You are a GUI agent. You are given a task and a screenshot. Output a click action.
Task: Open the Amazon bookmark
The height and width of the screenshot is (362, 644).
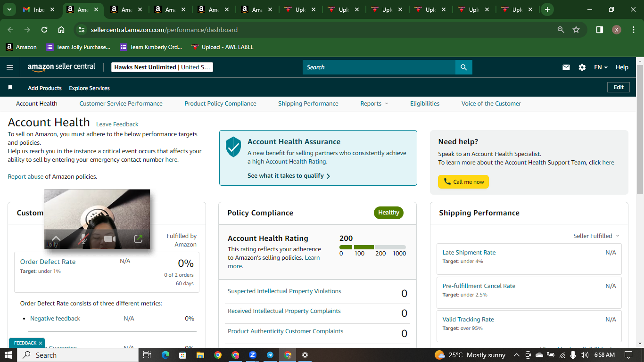pos(21,47)
